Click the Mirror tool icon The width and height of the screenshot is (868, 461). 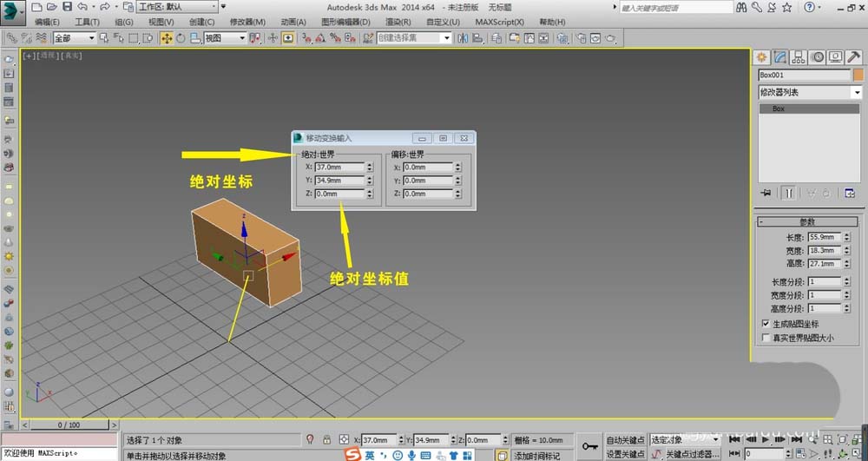click(x=463, y=38)
